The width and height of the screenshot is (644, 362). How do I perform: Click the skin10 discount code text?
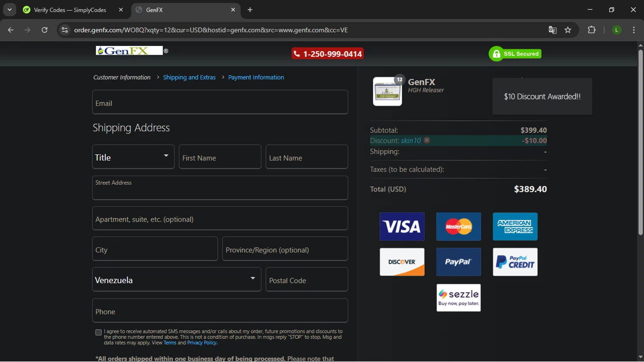411,140
